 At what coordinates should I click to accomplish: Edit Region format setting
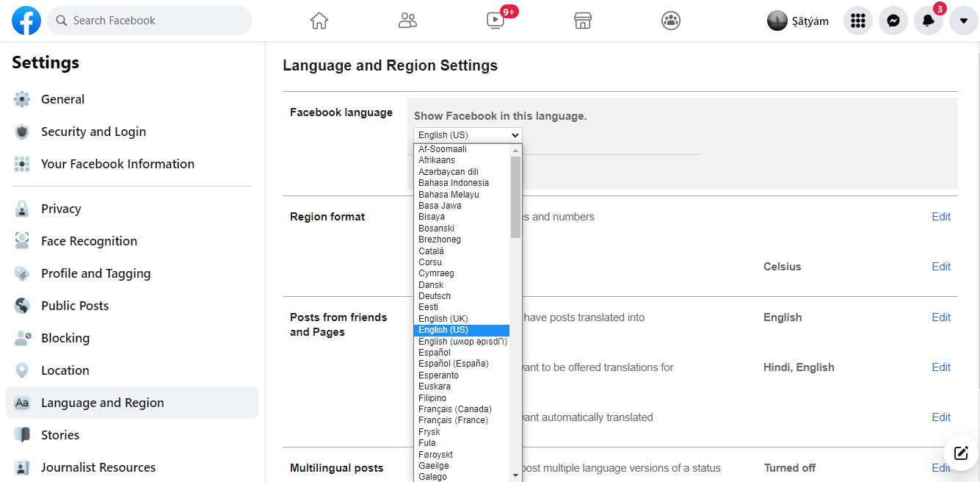point(941,217)
